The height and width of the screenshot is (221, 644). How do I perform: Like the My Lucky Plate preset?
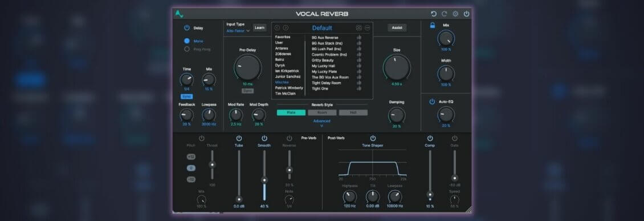tap(359, 71)
